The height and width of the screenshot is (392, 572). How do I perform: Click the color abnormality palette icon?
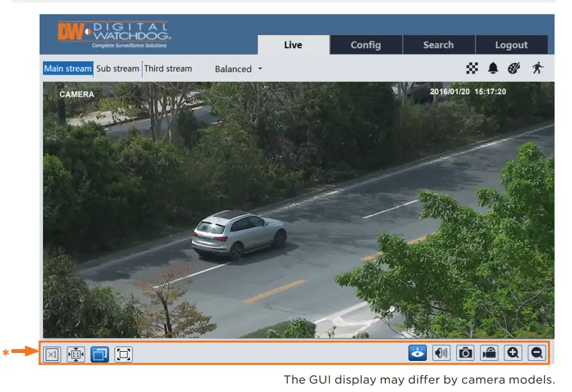click(514, 68)
